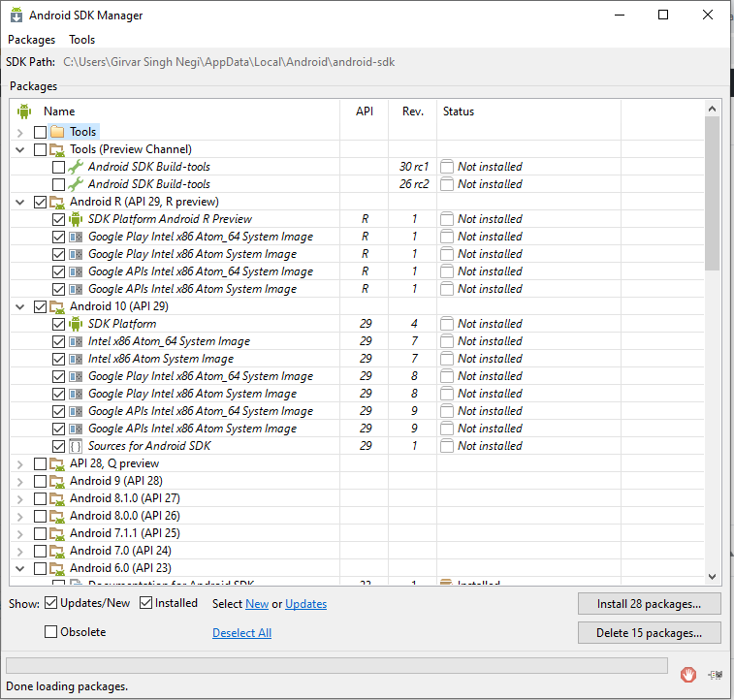Expand the Android 8.1.0 (API 27) group

[x=20, y=499]
